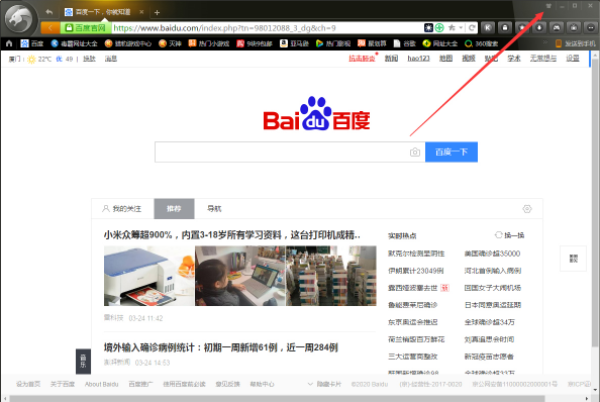Click the About Baidu footer link
This screenshot has width=600, height=402.
pos(101,384)
